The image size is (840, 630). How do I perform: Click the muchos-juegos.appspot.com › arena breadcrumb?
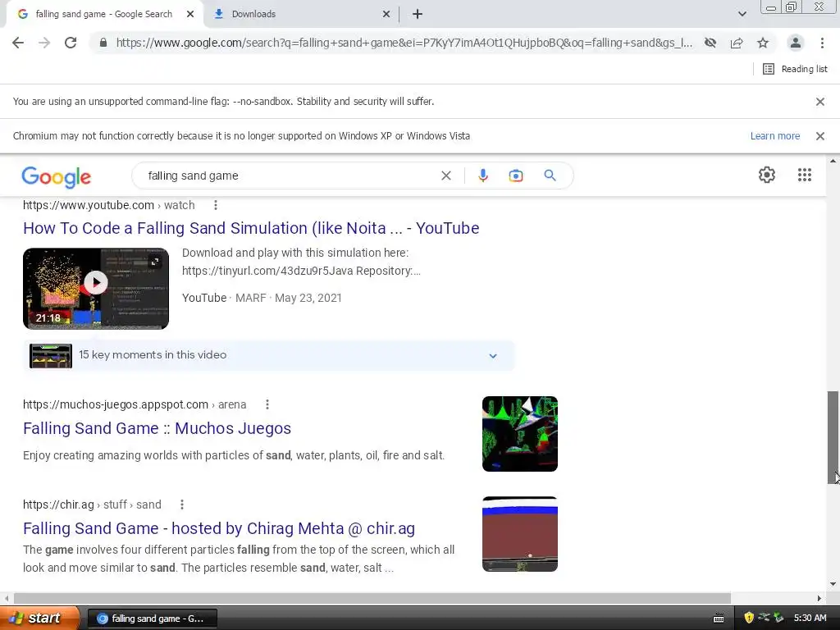tap(135, 405)
